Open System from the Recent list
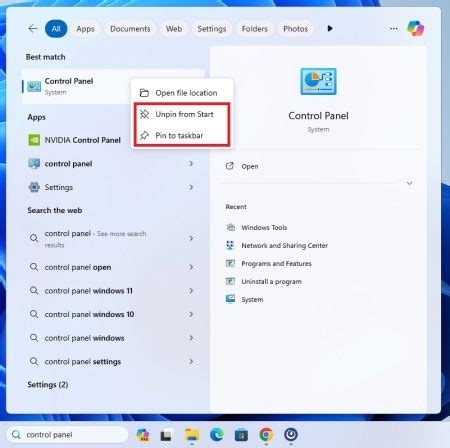450x448 pixels. 252,299
